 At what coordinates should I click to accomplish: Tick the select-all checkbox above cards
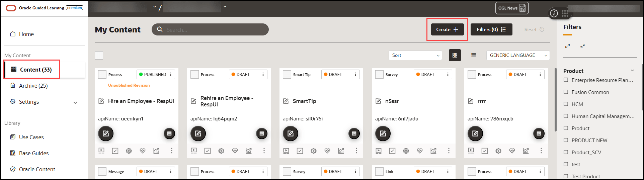99,55
